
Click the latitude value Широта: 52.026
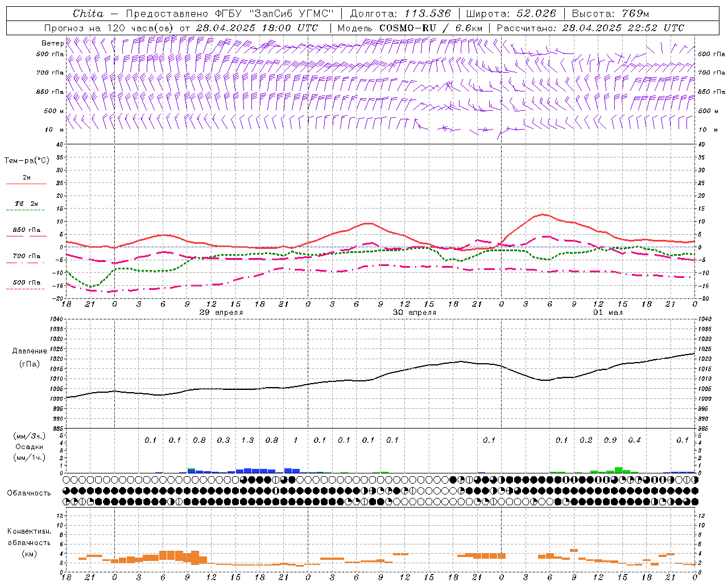[x=511, y=14]
